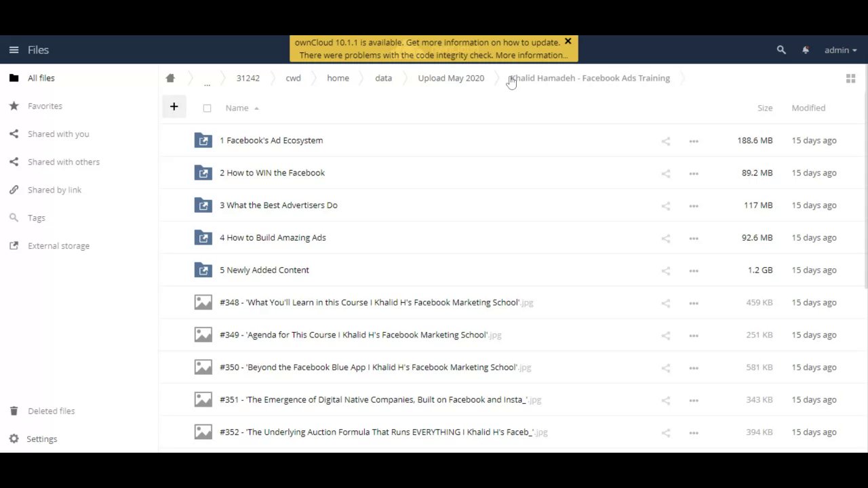868x488 pixels.
Task: Open Settings at sidebar bottom
Action: click(41, 439)
